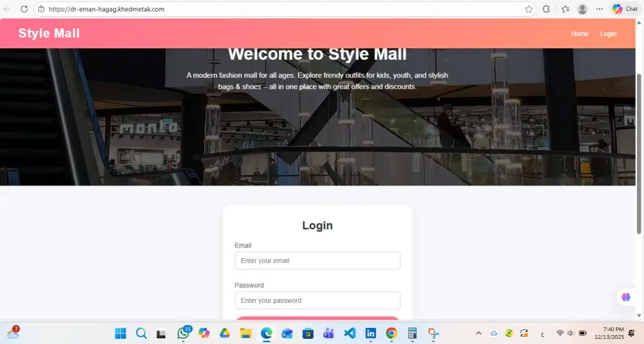644x344 pixels.
Task: Open Visual Studio Code from taskbar
Action: click(350, 333)
